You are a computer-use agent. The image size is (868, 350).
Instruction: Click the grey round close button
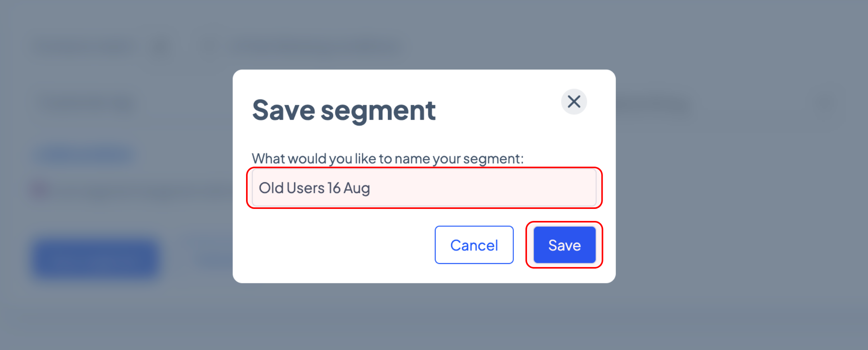[x=574, y=102]
